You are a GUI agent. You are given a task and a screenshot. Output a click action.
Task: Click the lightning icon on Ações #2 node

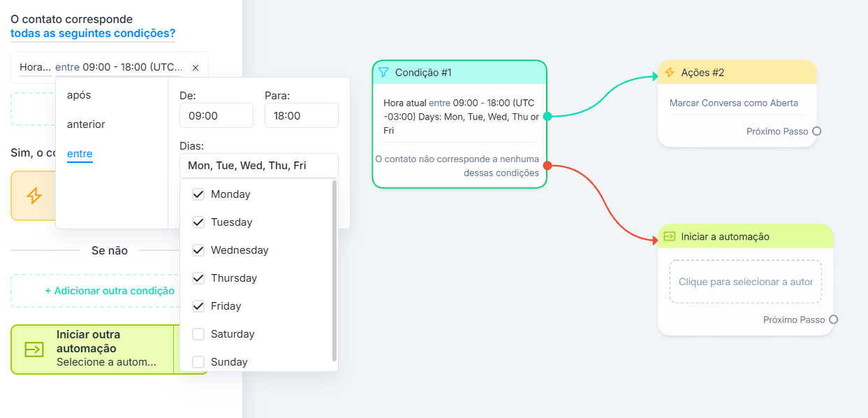point(670,73)
